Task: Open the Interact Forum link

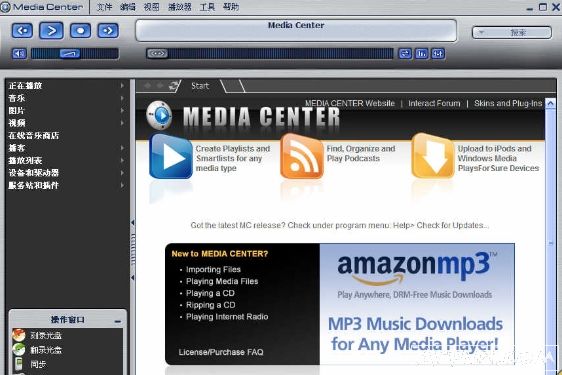Action: tap(434, 104)
